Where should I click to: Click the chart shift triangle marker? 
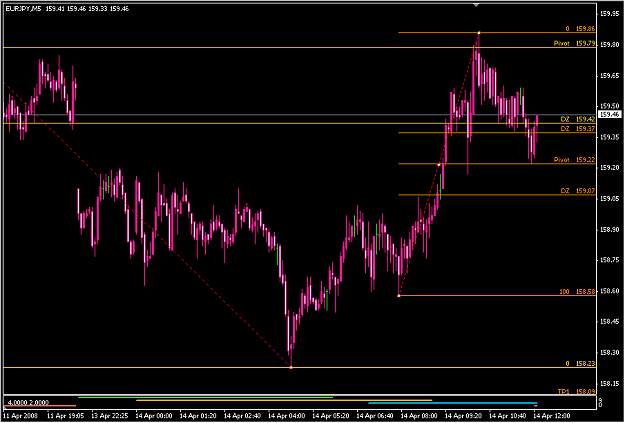(476, 5)
